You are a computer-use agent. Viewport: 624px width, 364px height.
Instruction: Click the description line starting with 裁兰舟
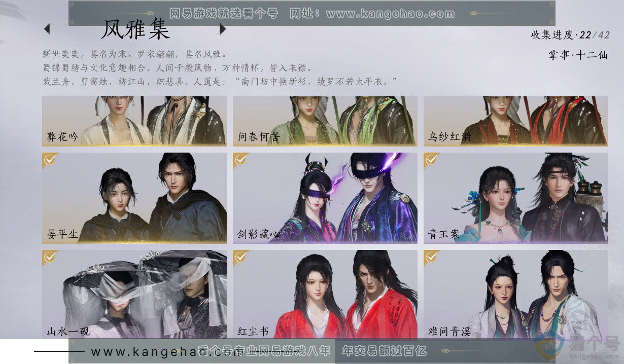pyautogui.click(x=220, y=82)
